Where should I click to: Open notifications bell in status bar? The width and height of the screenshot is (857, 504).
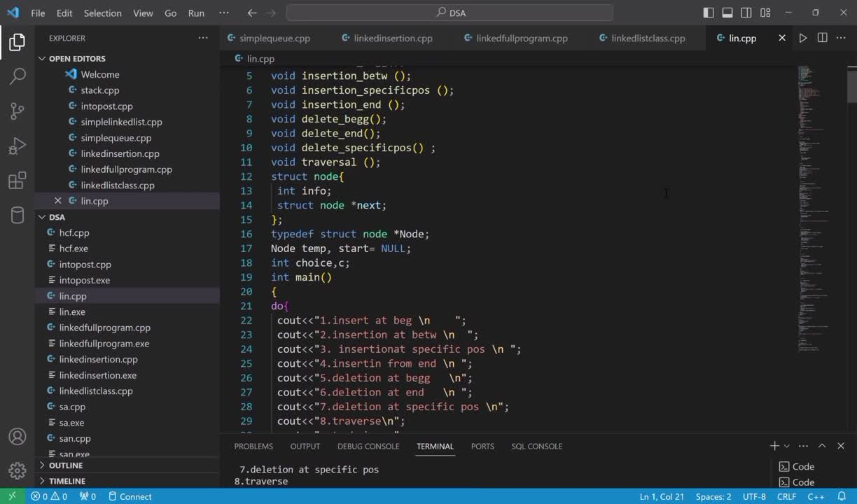coord(840,496)
